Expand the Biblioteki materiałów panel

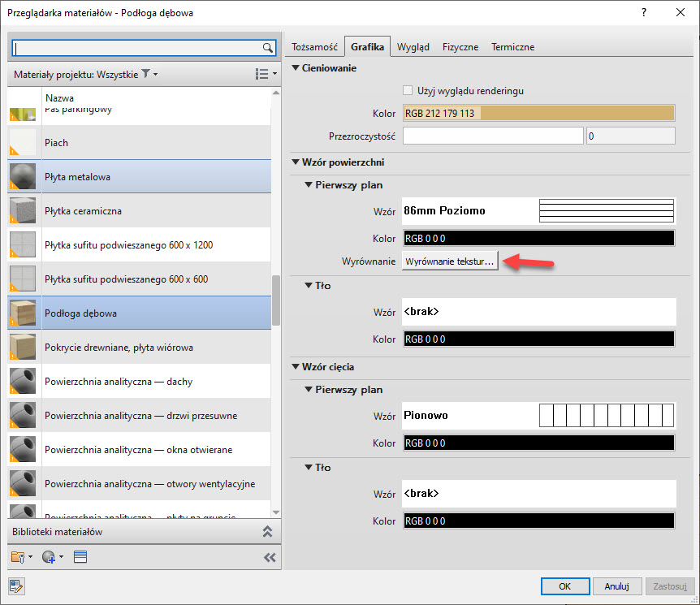coord(266,532)
